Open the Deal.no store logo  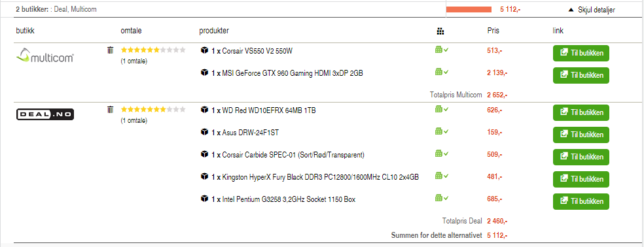[x=45, y=114]
